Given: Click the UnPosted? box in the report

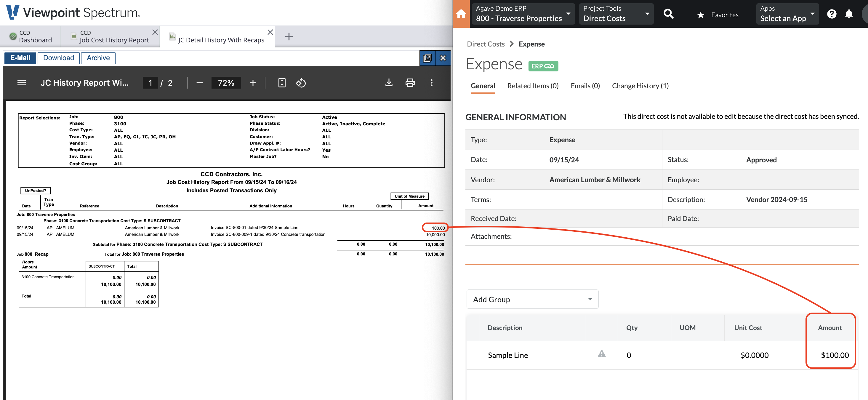Looking at the screenshot, I should pos(35,191).
